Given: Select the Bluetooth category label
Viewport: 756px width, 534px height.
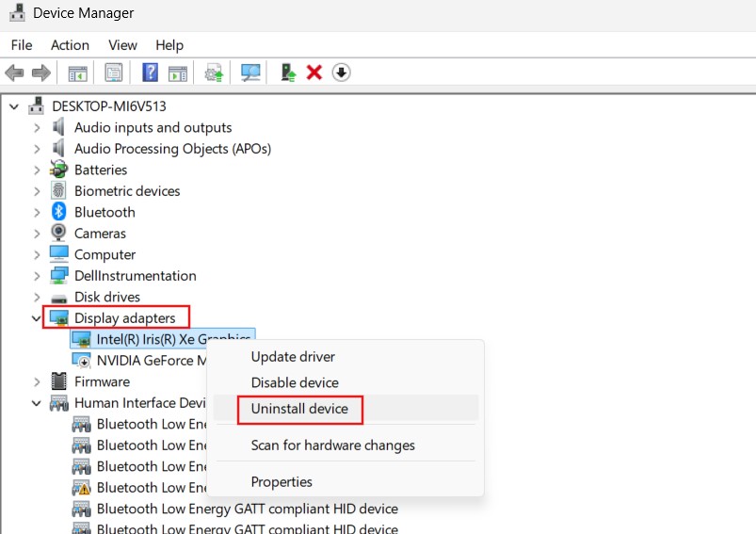Looking at the screenshot, I should click(x=105, y=212).
